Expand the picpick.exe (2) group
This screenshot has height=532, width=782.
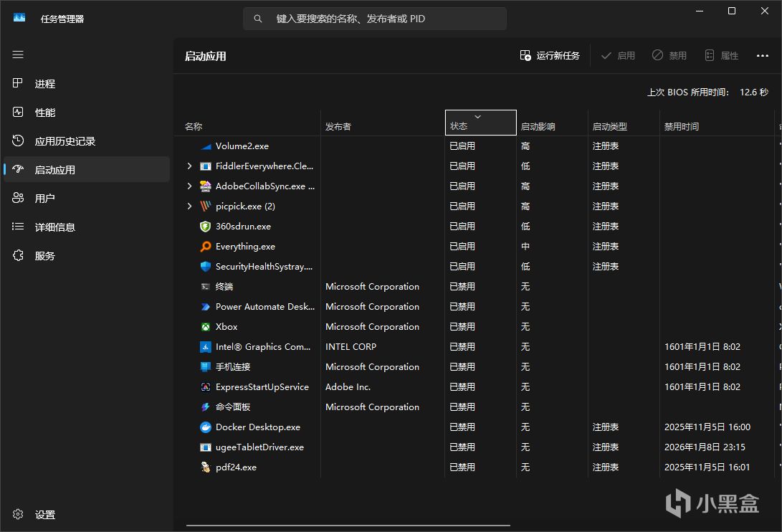pos(189,206)
